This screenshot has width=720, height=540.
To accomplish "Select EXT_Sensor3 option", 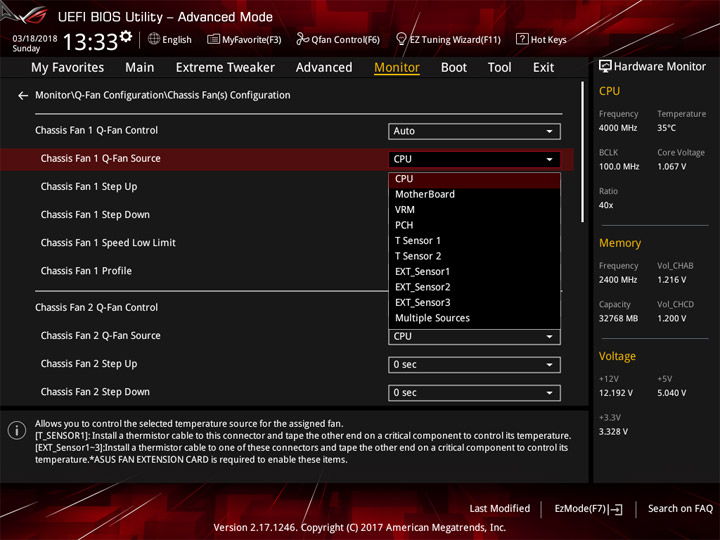I will (x=474, y=303).
